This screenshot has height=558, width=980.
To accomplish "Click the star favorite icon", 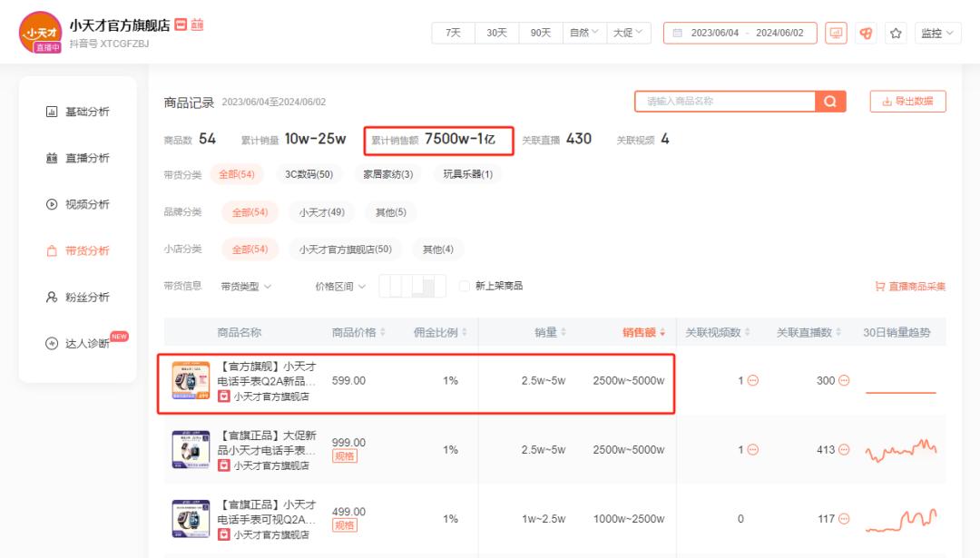I will (x=896, y=33).
